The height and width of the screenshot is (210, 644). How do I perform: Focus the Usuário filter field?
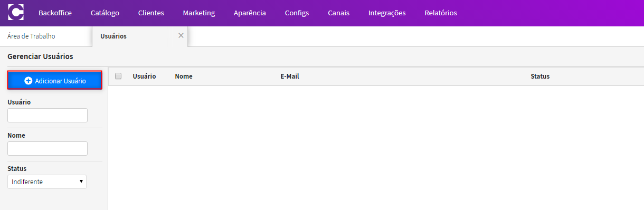click(48, 115)
